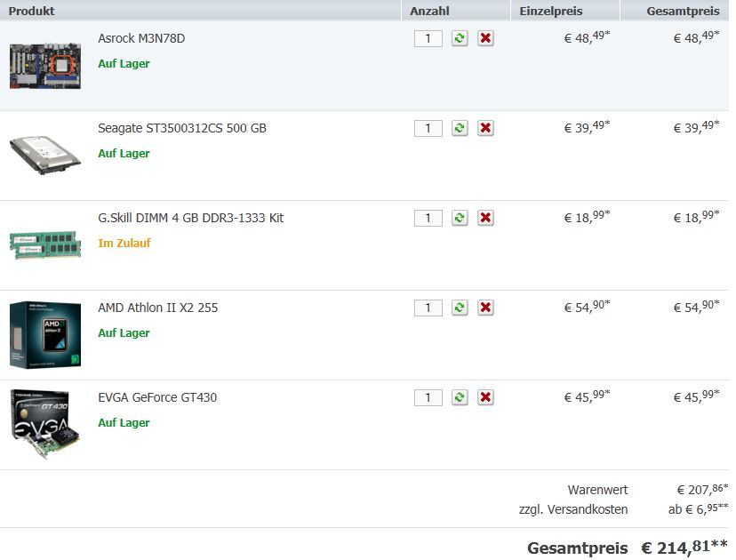
Task: Edit quantity field for G.Skill DIMM
Action: pos(428,219)
